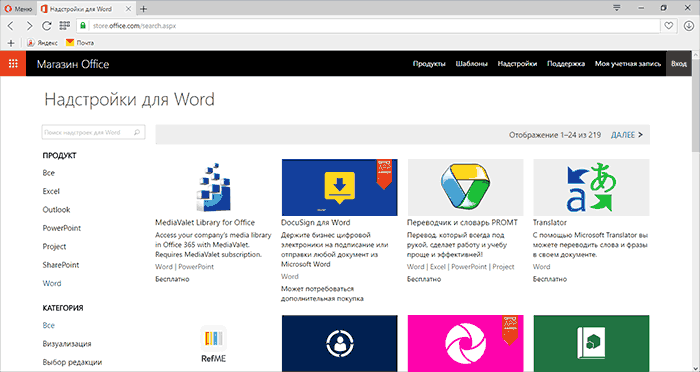The width and height of the screenshot is (700, 372).
Task: Open the Translator add-in icon
Action: click(591, 187)
